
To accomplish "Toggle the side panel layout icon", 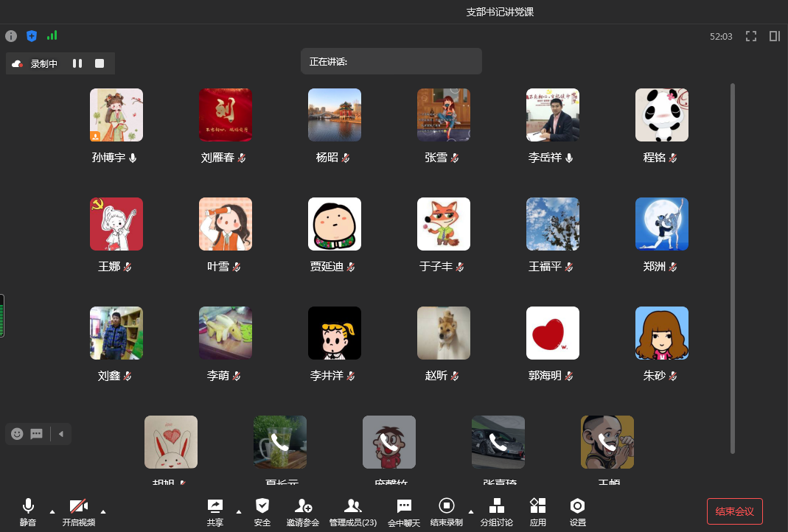I will [x=774, y=36].
